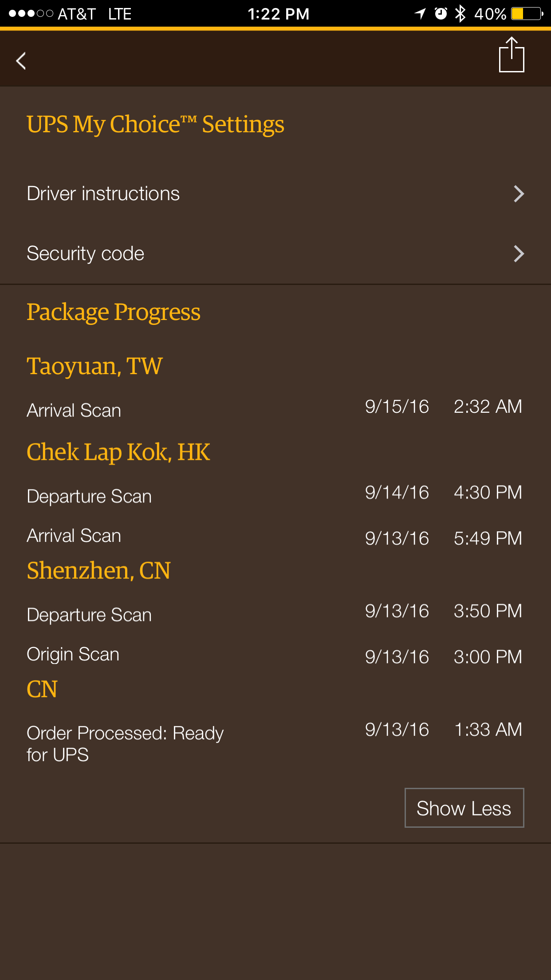This screenshot has width=551, height=980.
Task: Tap the back arrow icon
Action: (x=21, y=61)
